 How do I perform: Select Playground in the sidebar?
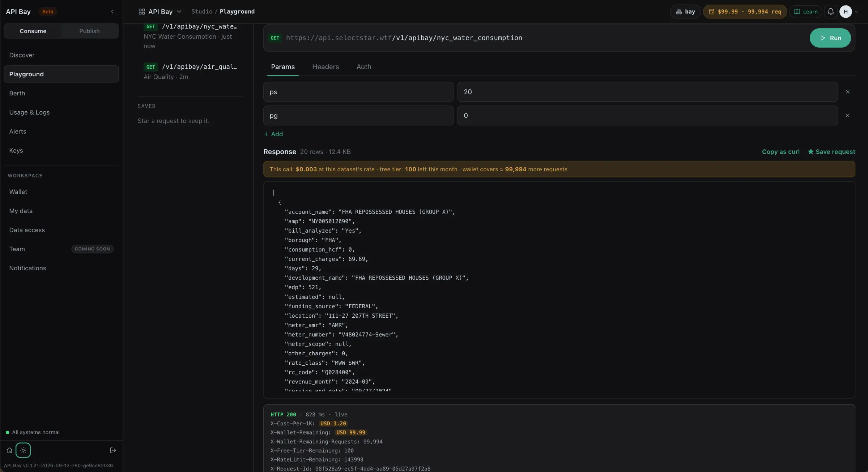[x=61, y=74]
